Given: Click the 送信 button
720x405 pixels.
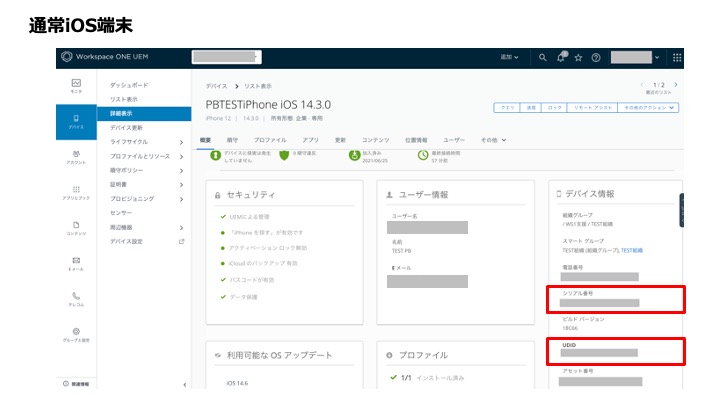Looking at the screenshot, I should point(531,107).
